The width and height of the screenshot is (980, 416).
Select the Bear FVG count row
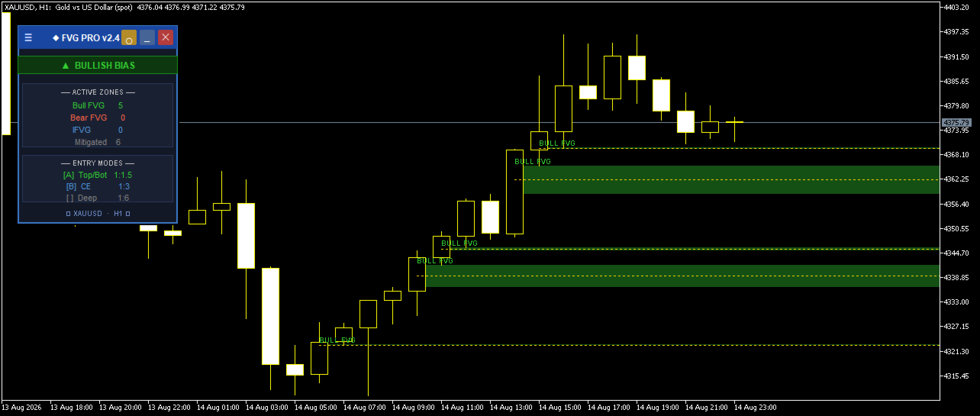pyautogui.click(x=98, y=118)
